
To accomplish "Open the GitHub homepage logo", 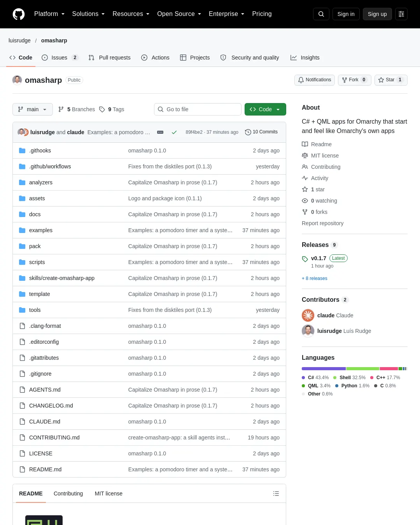I will pos(19,14).
